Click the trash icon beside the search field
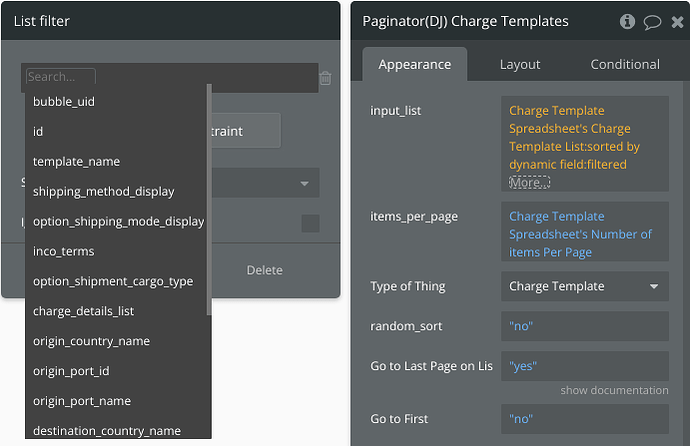Image resolution: width=690 pixels, height=446 pixels. pos(326,78)
